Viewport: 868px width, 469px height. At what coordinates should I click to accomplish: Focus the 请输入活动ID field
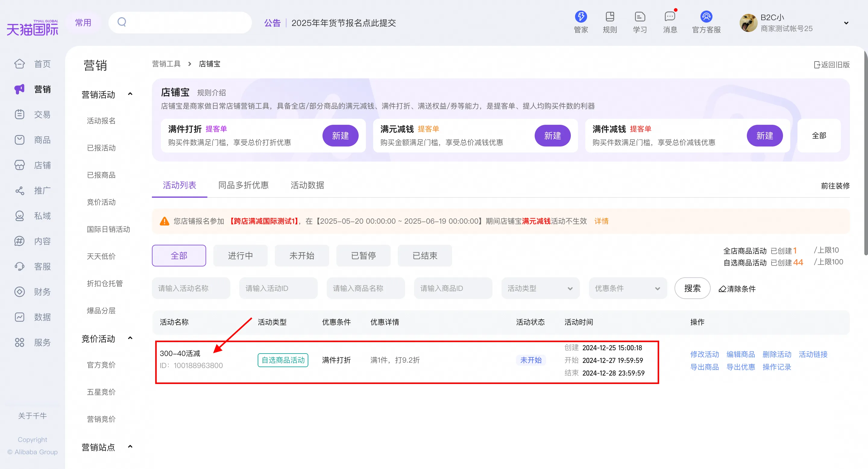[x=278, y=288]
